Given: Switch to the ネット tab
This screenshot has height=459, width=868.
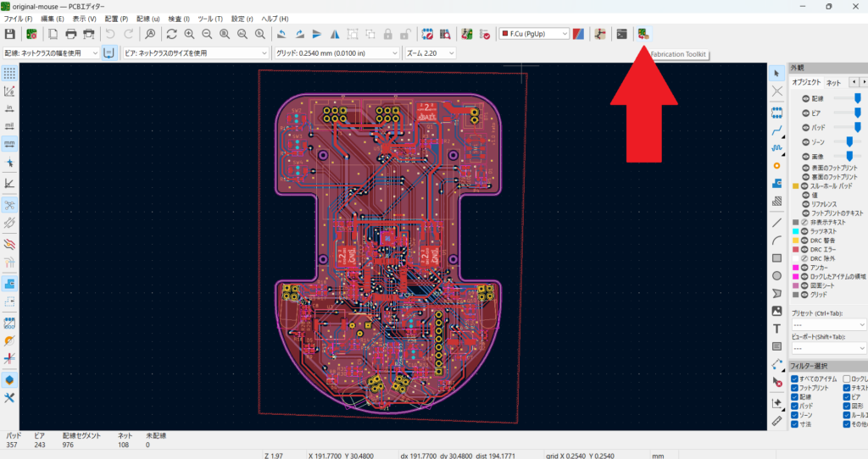Looking at the screenshot, I should point(833,83).
